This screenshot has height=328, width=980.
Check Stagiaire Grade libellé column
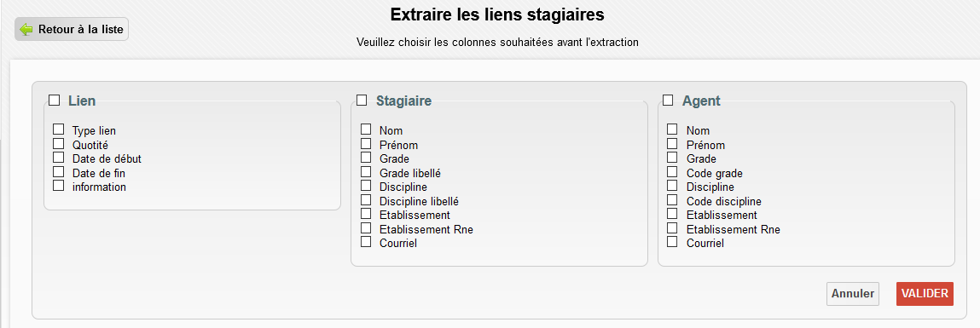pyautogui.click(x=366, y=172)
